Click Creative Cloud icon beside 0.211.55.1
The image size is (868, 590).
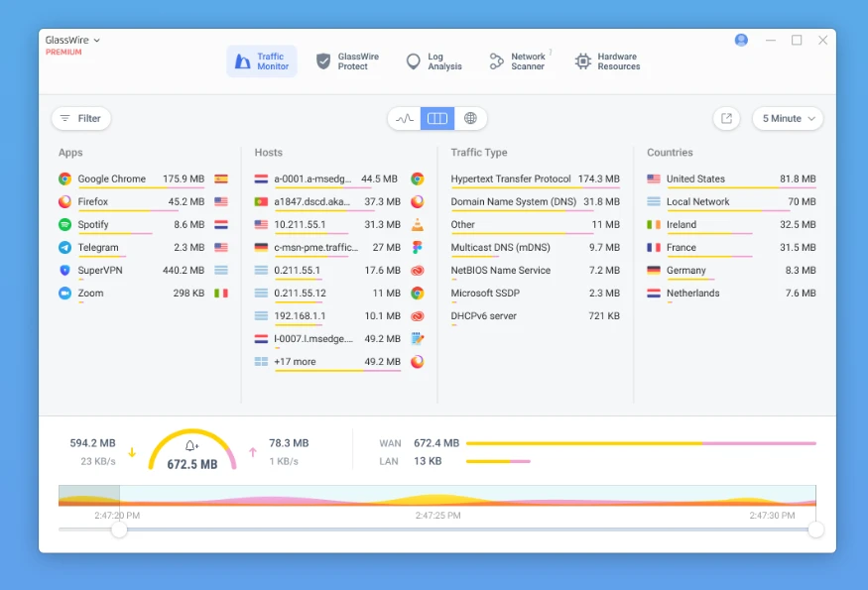(418, 270)
